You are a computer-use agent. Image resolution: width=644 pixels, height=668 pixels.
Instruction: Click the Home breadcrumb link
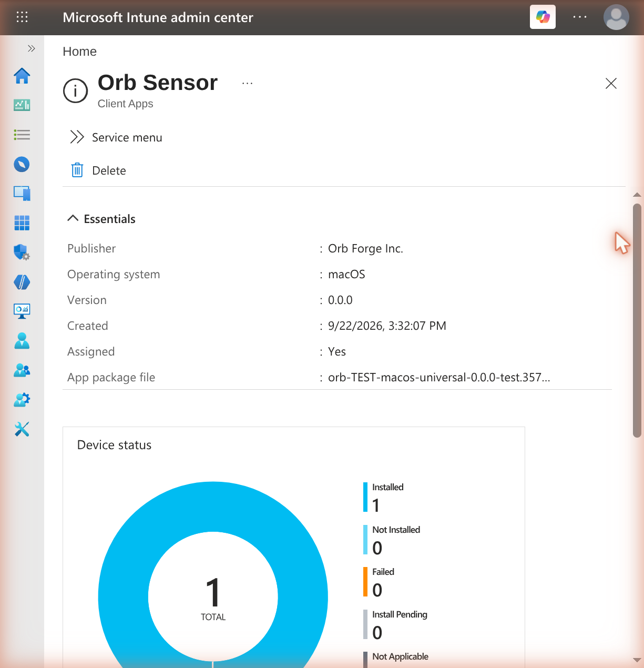point(80,52)
